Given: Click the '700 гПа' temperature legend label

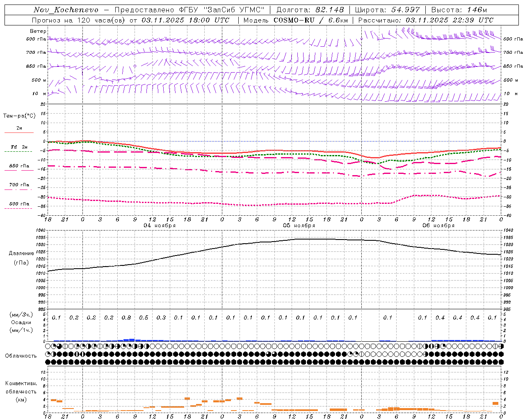Looking at the screenshot, I should click(19, 185).
